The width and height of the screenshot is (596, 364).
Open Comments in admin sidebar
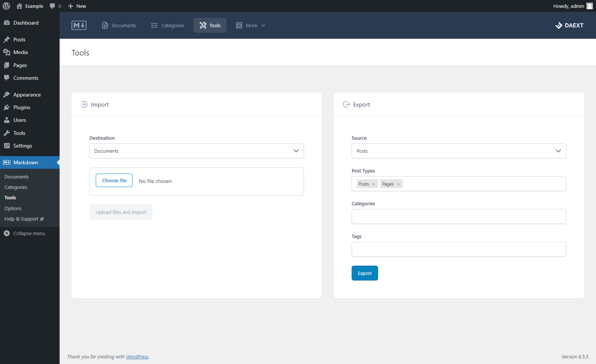[x=30, y=78]
